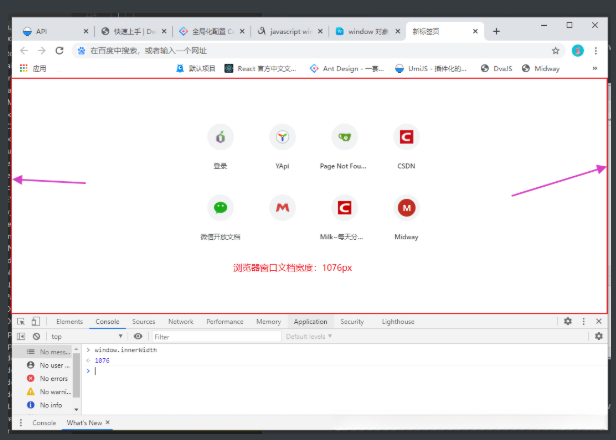Open DevTools customize three-dot menu
Viewport: 616px width, 440px height.
583,321
